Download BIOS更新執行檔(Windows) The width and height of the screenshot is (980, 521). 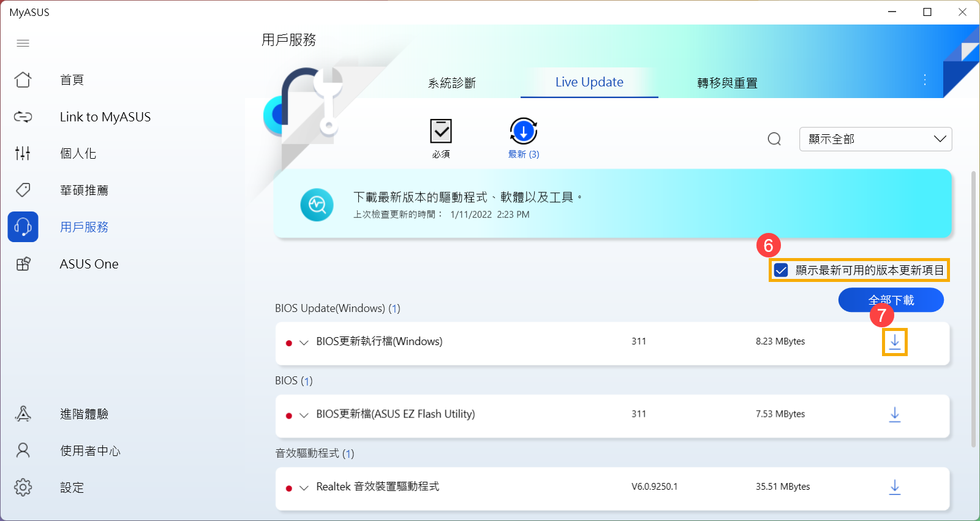click(895, 342)
